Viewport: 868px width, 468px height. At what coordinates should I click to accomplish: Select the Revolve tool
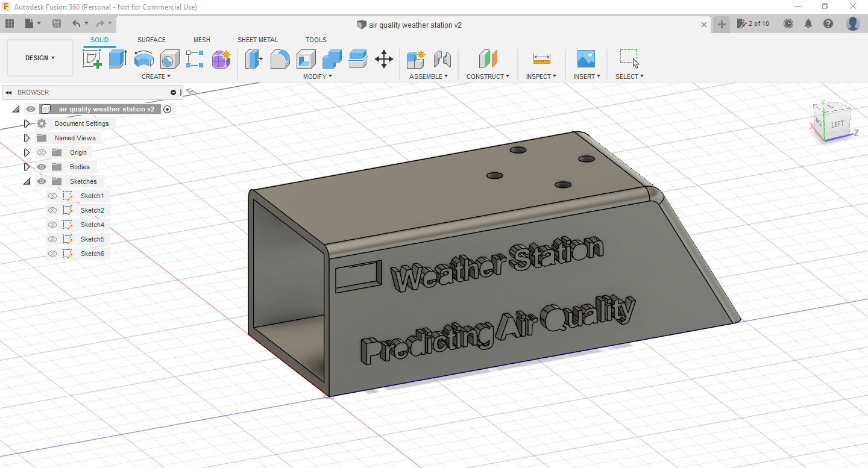[143, 59]
